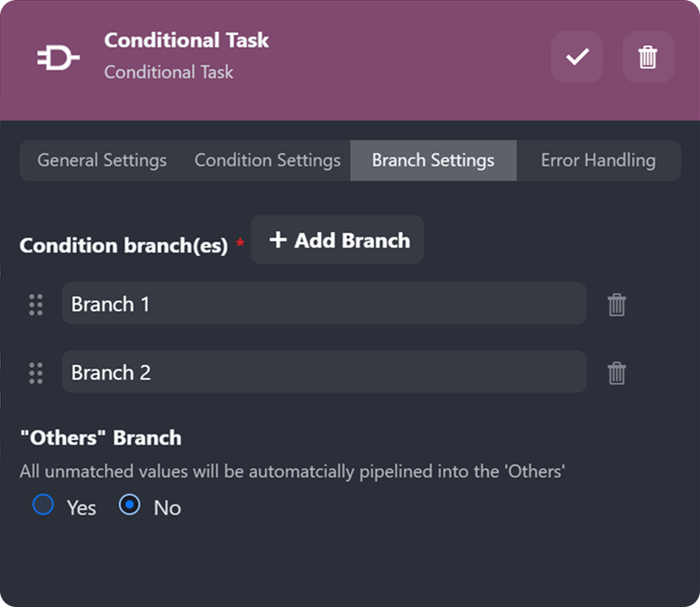Viewport: 700px width, 607px height.
Task: Enable the Others branch with Yes
Action: point(43,505)
